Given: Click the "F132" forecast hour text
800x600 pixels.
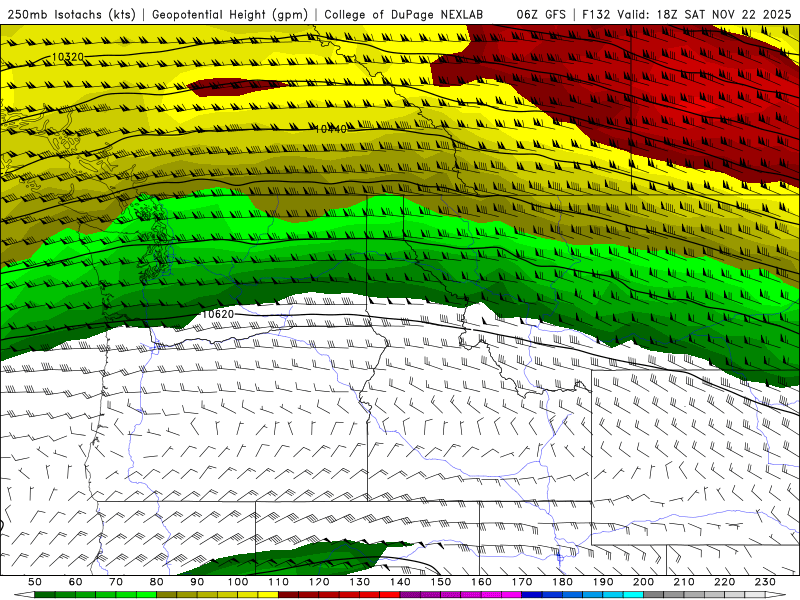Looking at the screenshot, I should pyautogui.click(x=596, y=15).
